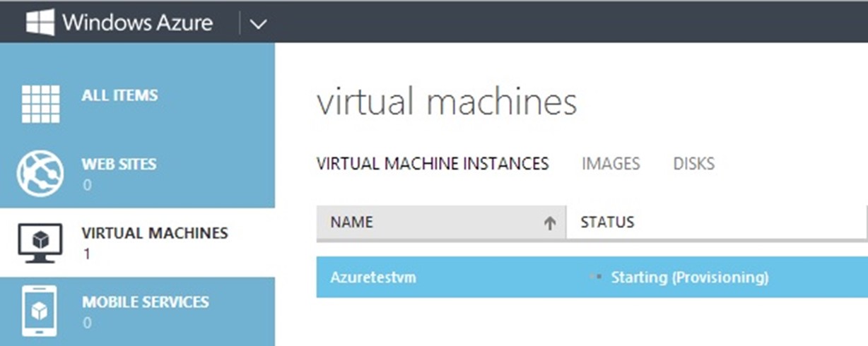Switch to the IMAGES tab
Screen dimensions: 868x346
pos(611,164)
